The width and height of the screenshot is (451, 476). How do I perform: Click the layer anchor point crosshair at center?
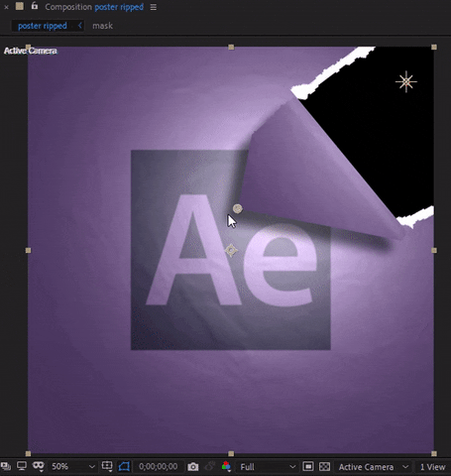click(231, 250)
